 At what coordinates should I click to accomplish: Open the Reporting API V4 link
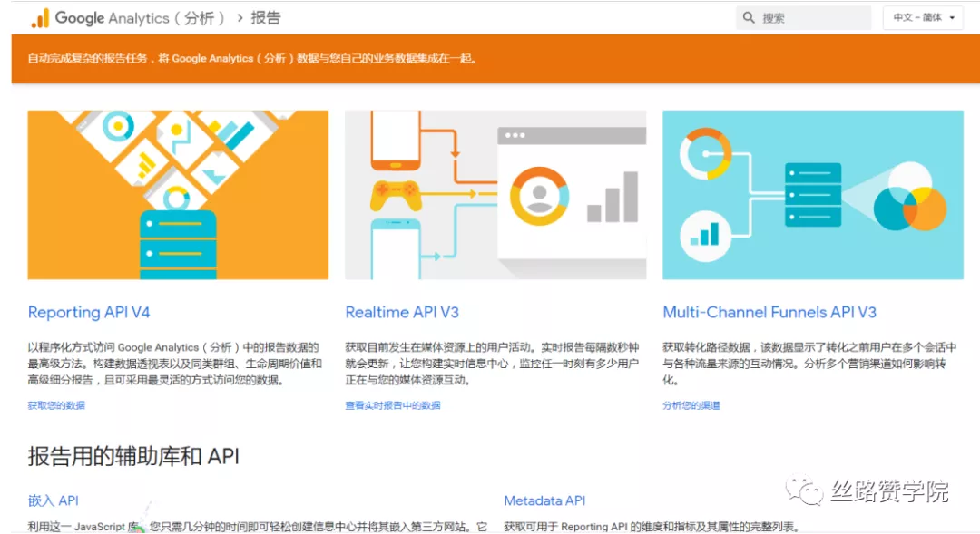pos(89,312)
